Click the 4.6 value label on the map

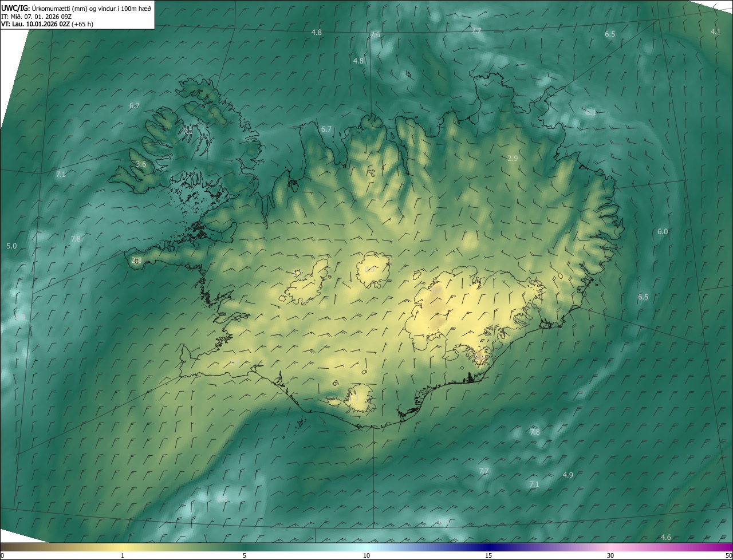tap(665, 537)
